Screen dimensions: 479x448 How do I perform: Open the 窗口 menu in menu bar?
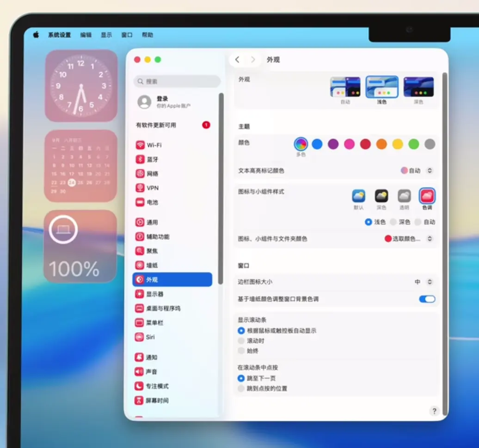[x=127, y=35]
